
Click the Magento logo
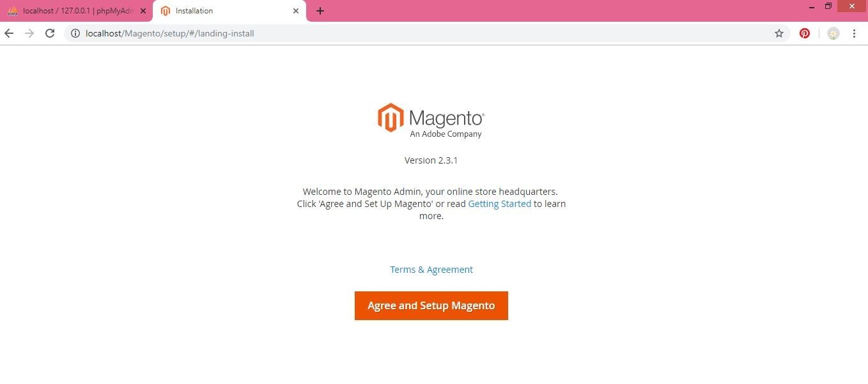click(x=431, y=120)
